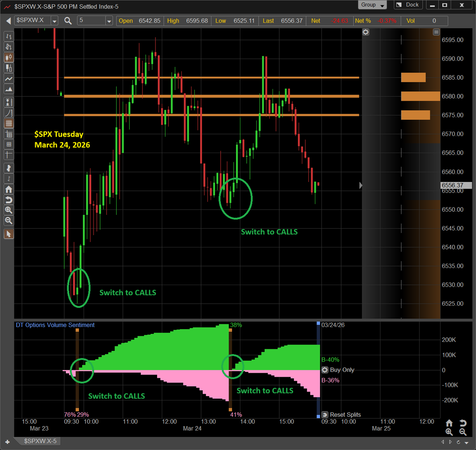
Task: Click the previous tab left triangle
Action: (x=443, y=442)
